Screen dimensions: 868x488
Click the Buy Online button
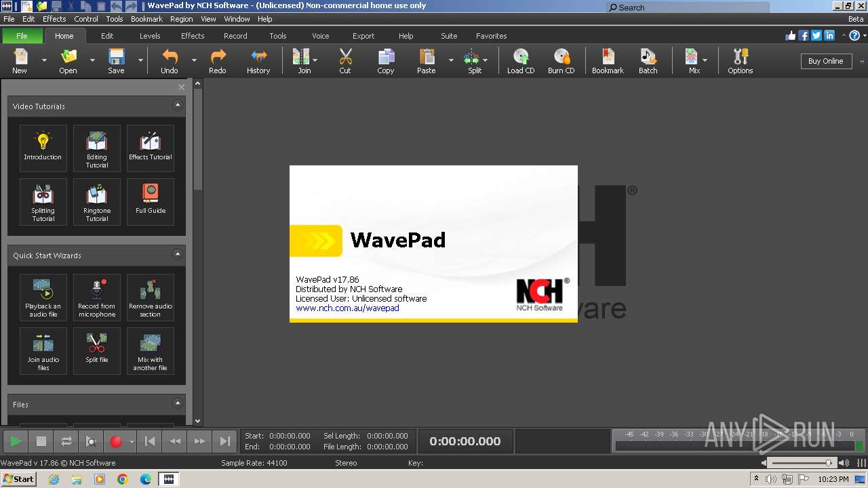(x=825, y=61)
